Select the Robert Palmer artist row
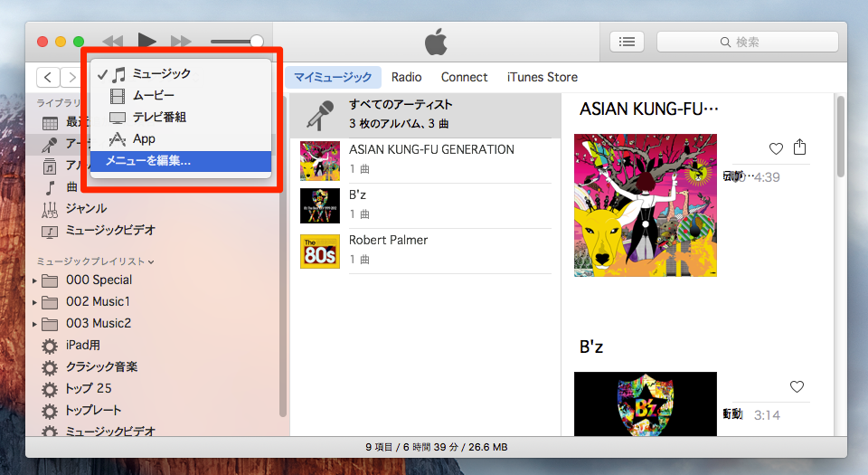The width and height of the screenshot is (868, 475). pos(425,252)
